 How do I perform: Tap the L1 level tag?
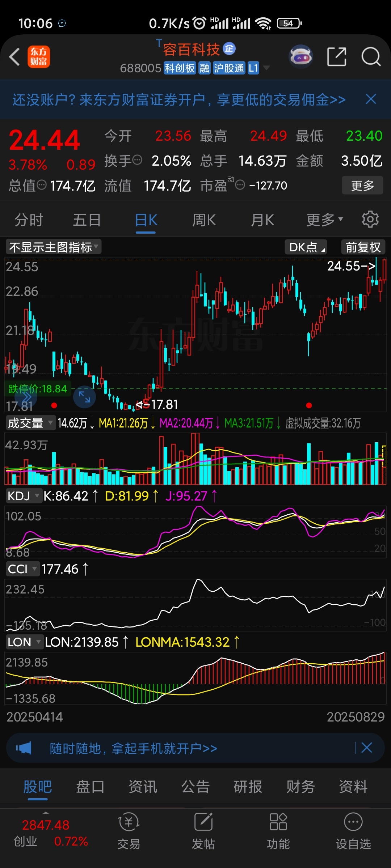(x=253, y=68)
